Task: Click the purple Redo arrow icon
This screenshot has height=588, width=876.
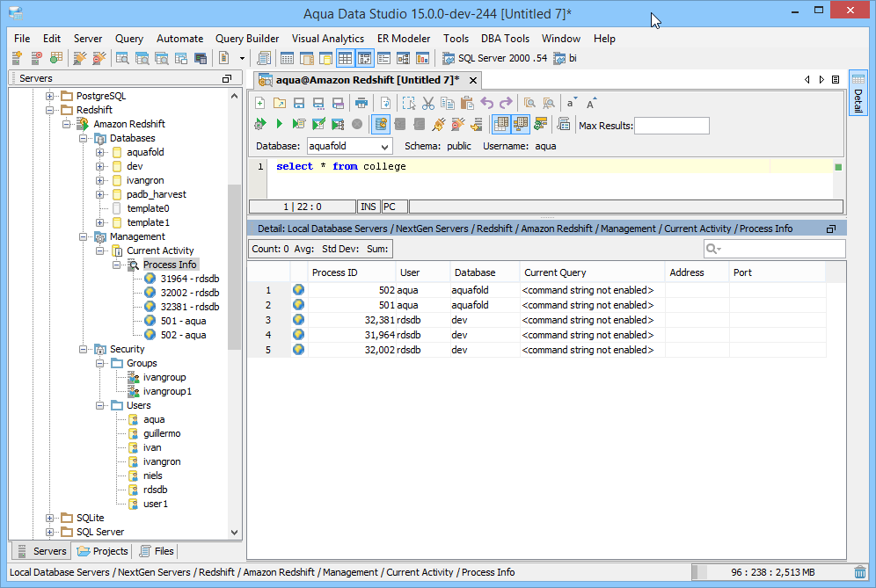Action: 506,103
